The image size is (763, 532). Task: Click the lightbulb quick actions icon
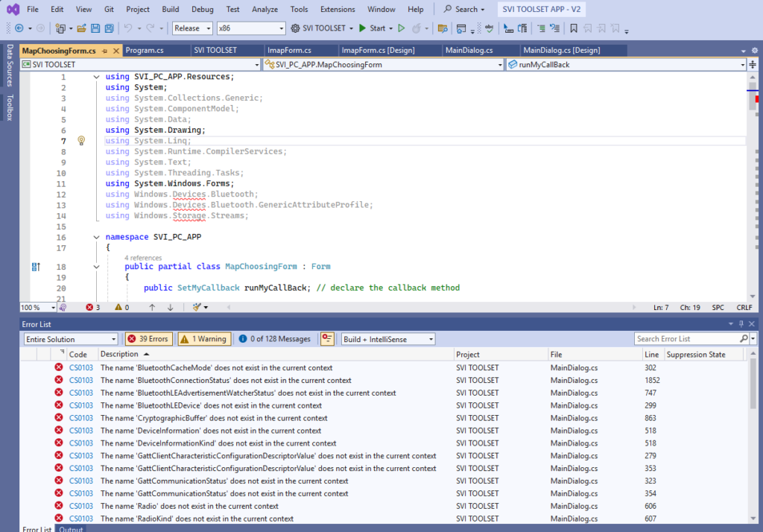(x=82, y=141)
